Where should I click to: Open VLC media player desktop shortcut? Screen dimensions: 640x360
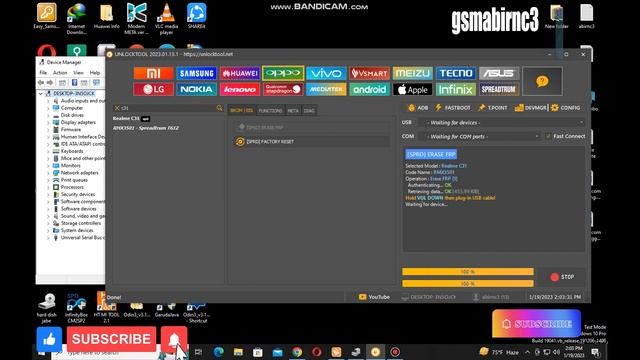click(x=166, y=18)
